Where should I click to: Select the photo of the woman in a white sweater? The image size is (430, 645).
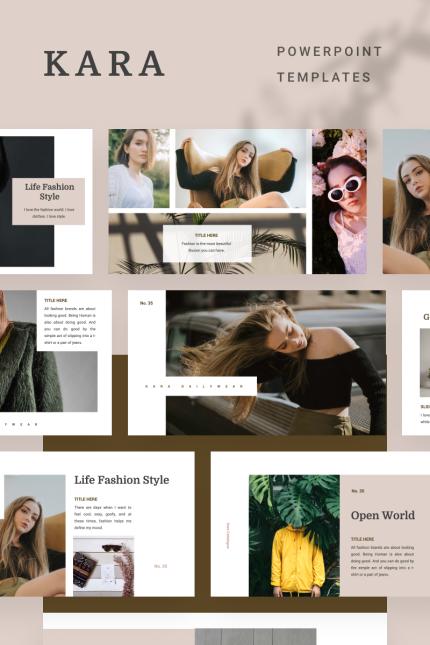coord(139,168)
